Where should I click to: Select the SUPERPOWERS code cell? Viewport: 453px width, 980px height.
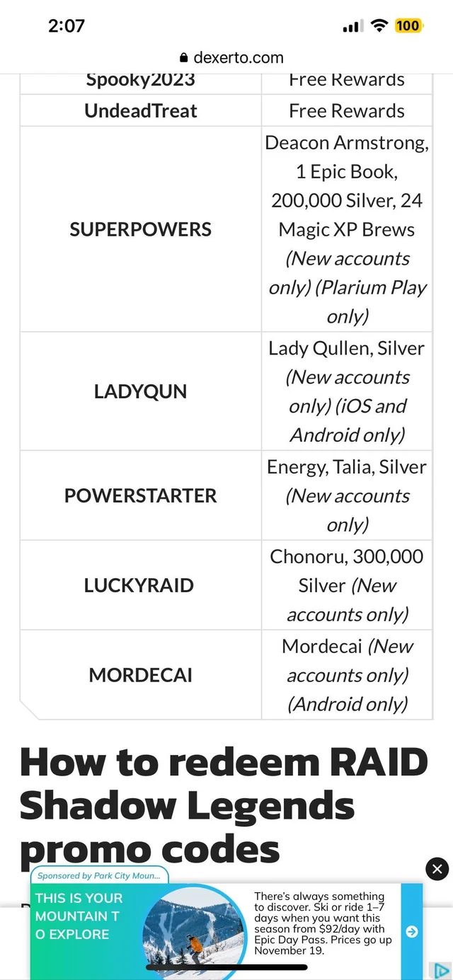point(140,229)
